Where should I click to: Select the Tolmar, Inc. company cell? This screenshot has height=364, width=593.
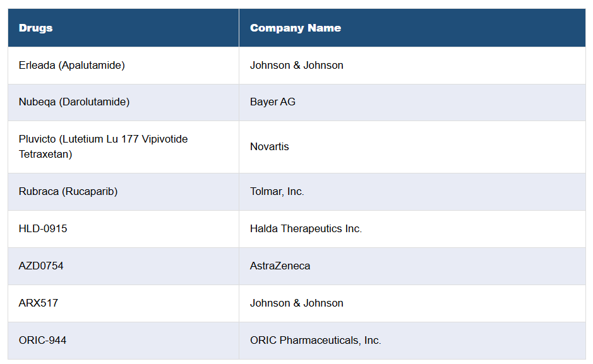point(277,191)
